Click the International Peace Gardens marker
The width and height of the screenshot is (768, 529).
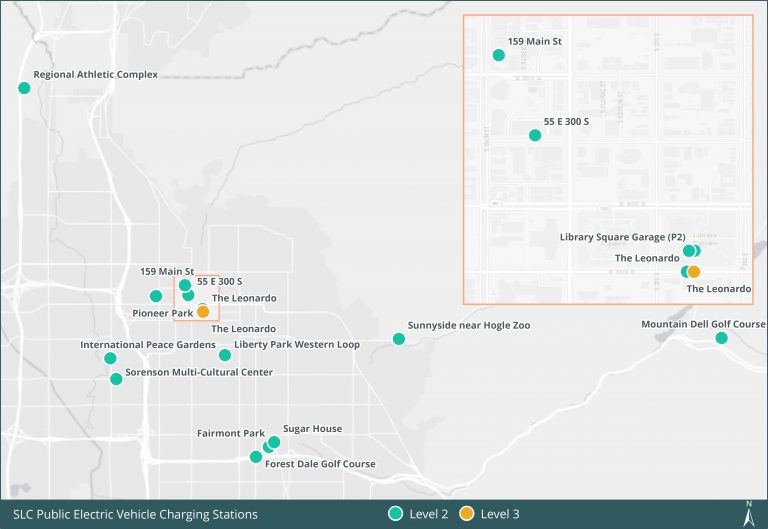pyautogui.click(x=110, y=359)
